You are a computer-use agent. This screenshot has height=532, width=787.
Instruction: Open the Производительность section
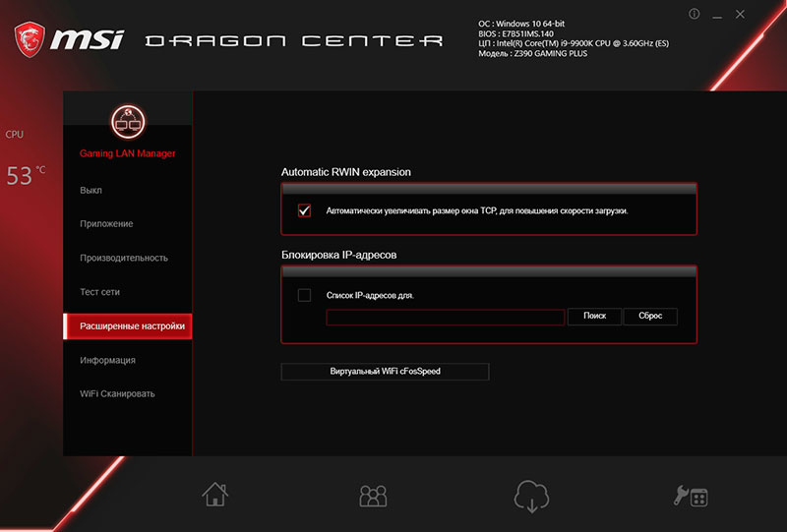124,258
